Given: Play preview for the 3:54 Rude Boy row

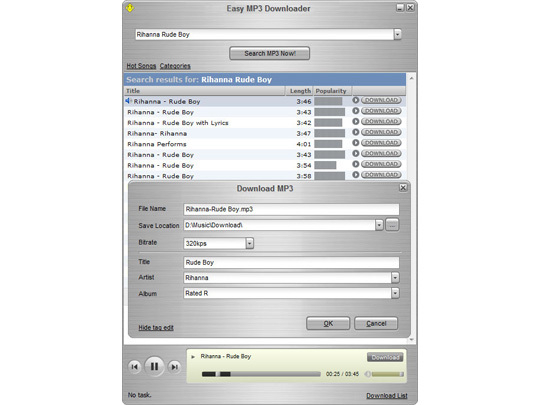Looking at the screenshot, I should tap(356, 164).
